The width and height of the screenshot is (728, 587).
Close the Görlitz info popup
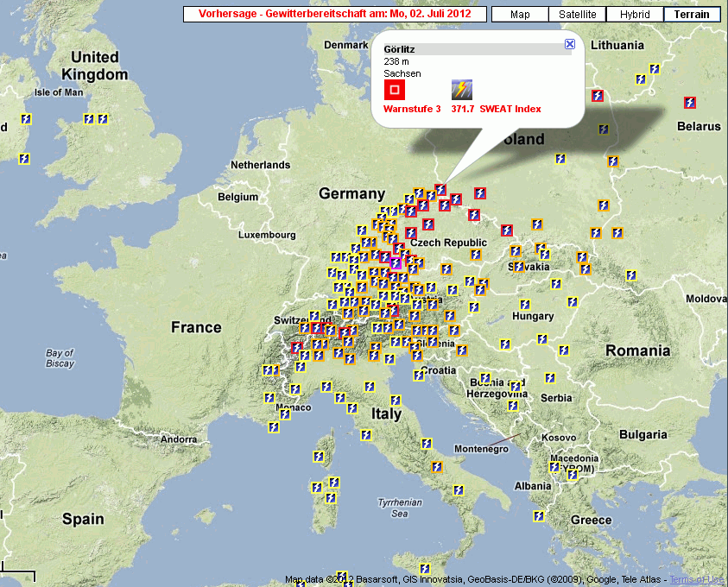569,44
